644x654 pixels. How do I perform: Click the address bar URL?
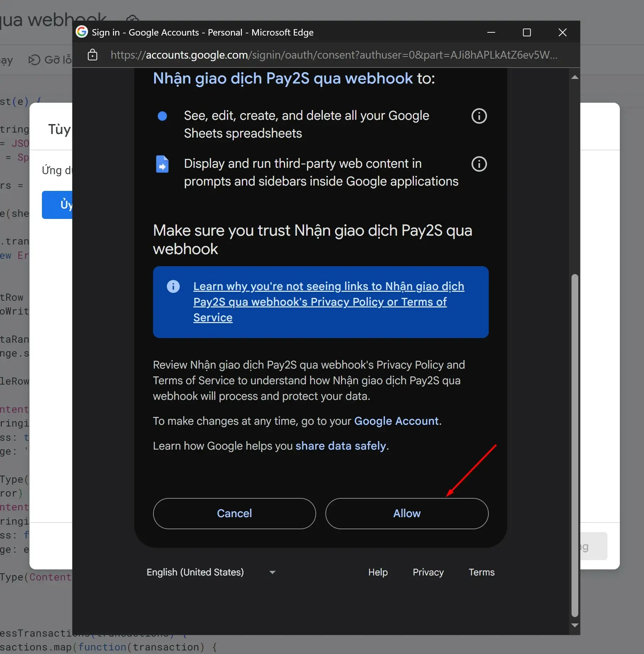point(334,55)
